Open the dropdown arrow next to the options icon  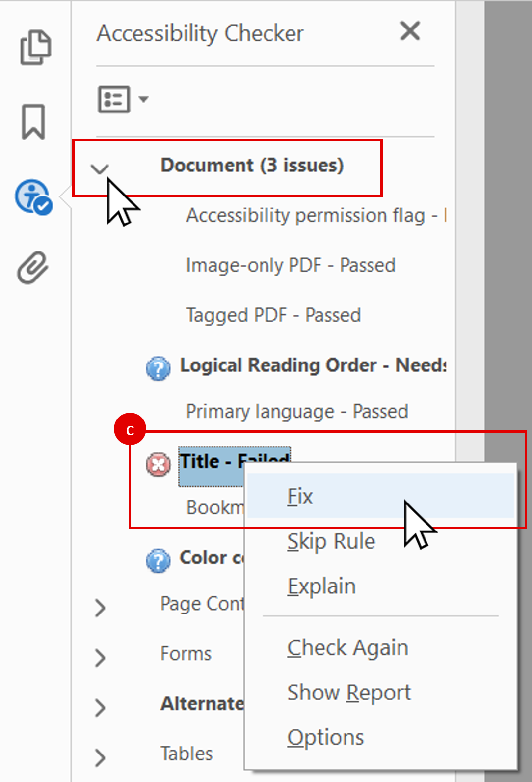click(x=142, y=99)
